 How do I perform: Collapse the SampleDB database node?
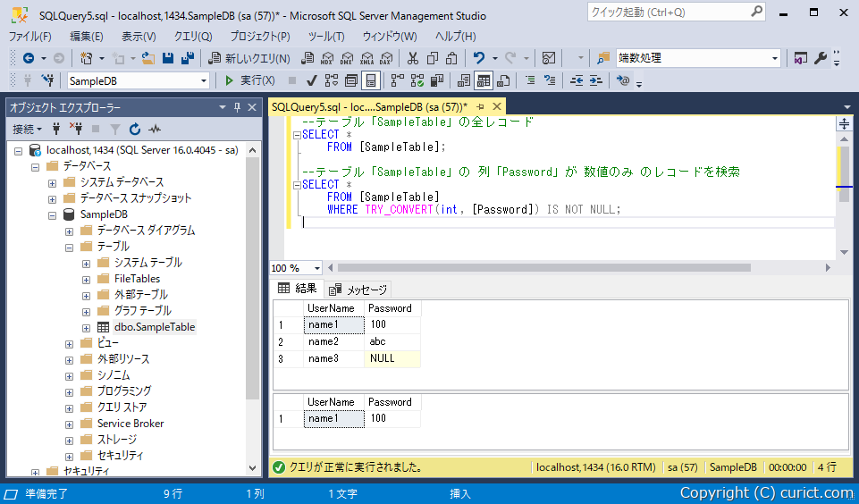coord(52,215)
